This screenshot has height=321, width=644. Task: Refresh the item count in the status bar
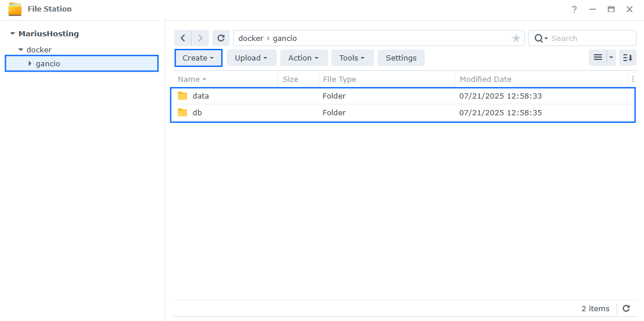pos(626,308)
